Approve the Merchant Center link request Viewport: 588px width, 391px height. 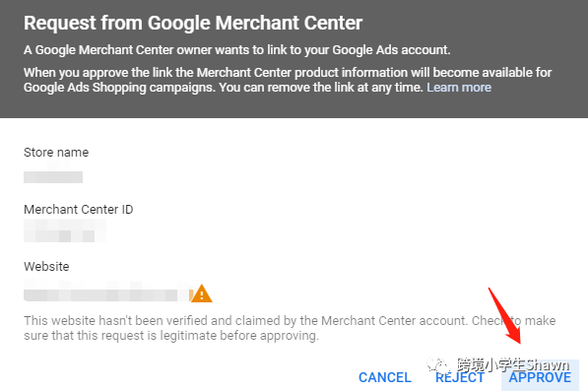(x=540, y=377)
